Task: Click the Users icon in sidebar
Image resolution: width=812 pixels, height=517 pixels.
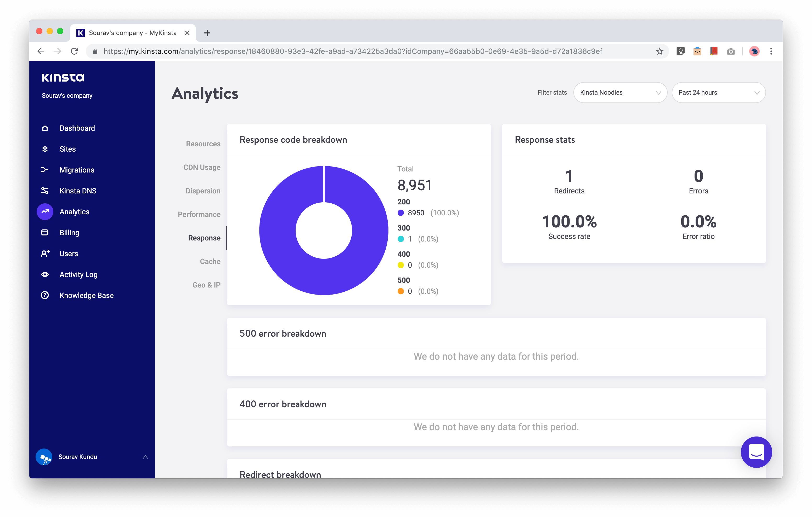Action: (x=46, y=253)
